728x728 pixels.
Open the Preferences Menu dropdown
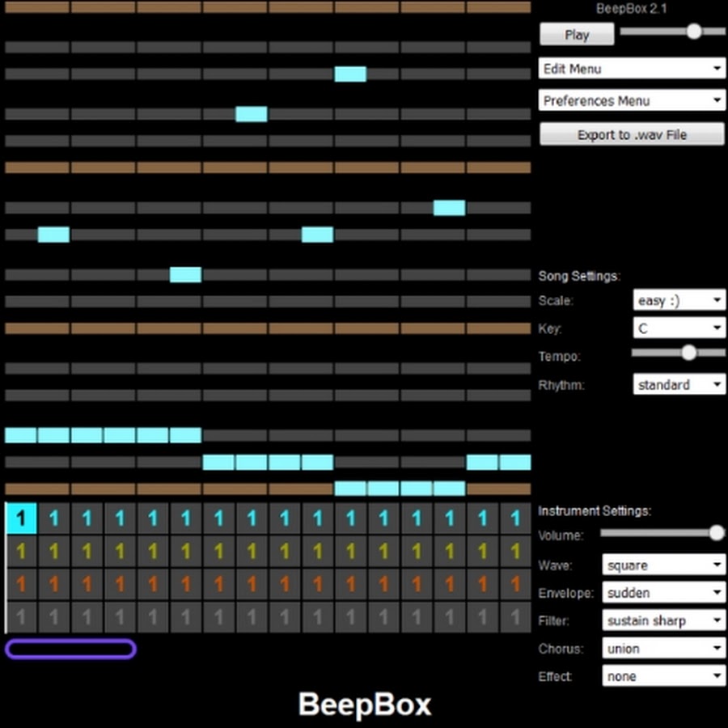click(632, 100)
